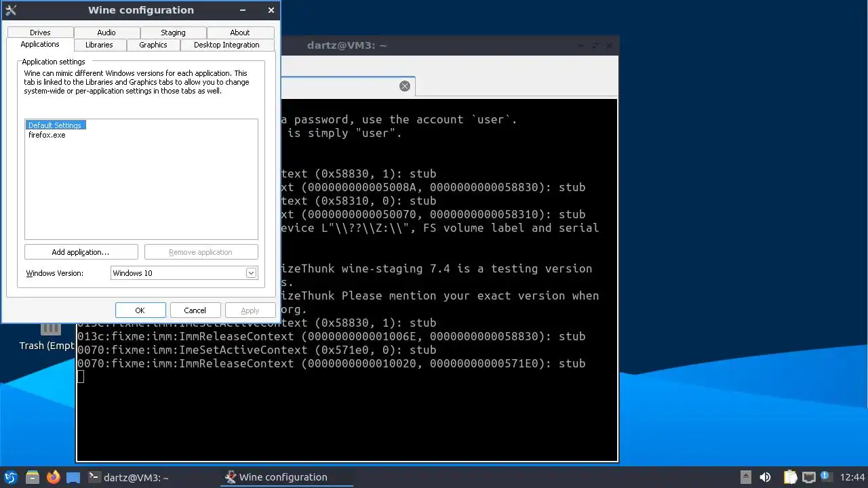Select Default Settings in application list
This screenshot has height=488, width=868.
(55, 125)
